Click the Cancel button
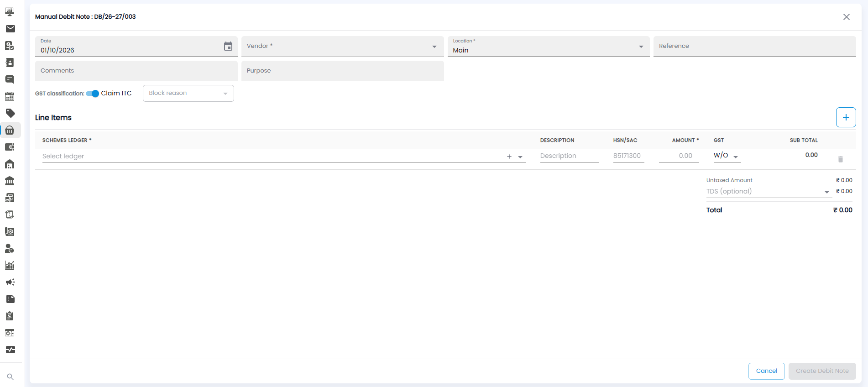Screen dimensions: 868x387 point(767,371)
